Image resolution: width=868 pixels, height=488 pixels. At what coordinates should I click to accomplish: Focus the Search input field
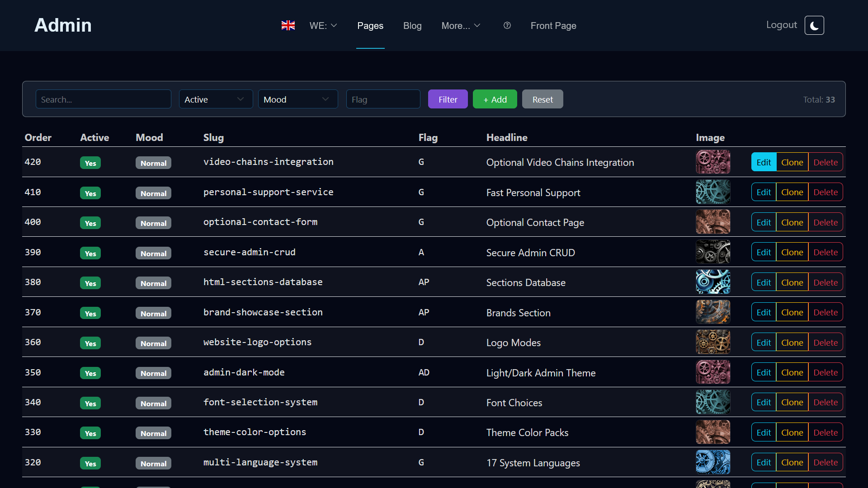[104, 99]
